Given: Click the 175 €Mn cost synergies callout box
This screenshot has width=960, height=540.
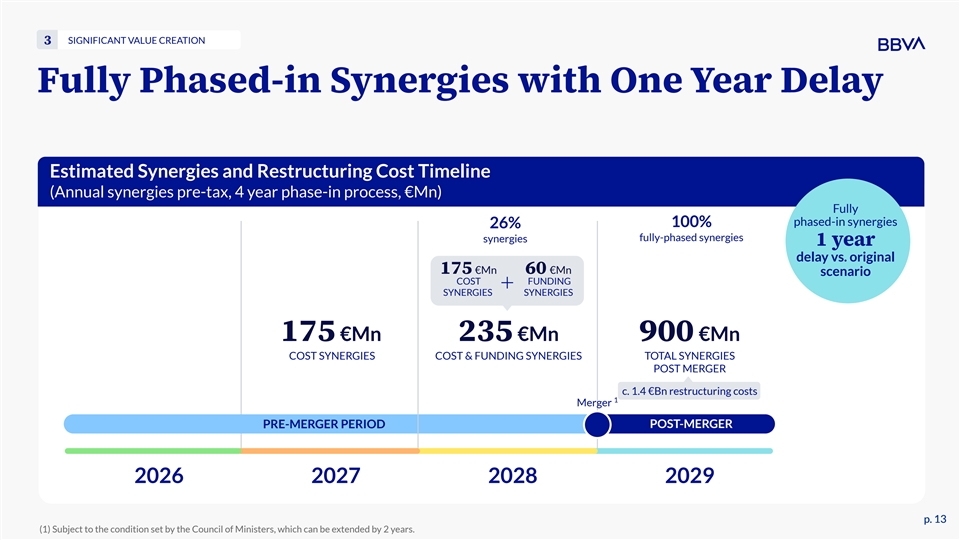Looking at the screenshot, I should 469,279.
